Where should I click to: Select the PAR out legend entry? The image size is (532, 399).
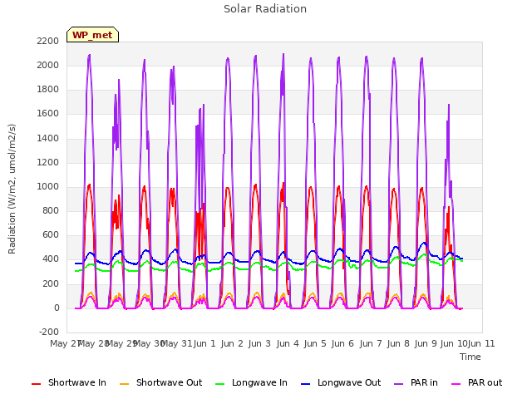click(476, 382)
